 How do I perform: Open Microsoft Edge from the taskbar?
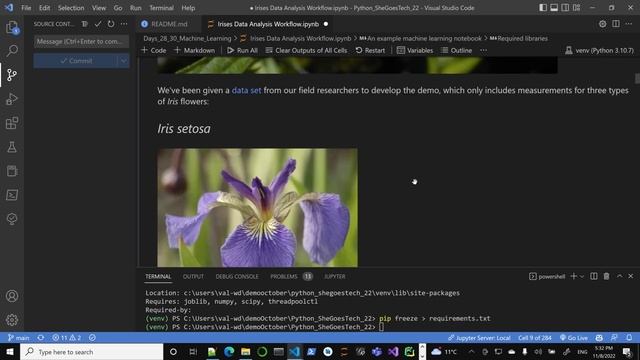click(229, 351)
